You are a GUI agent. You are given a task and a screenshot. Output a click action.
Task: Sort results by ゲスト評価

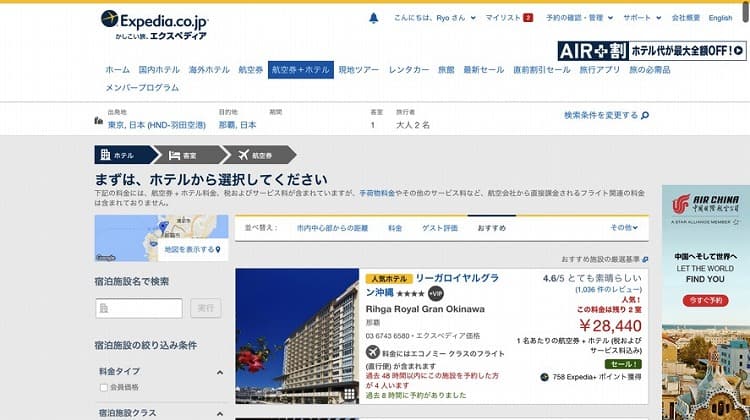pyautogui.click(x=440, y=228)
